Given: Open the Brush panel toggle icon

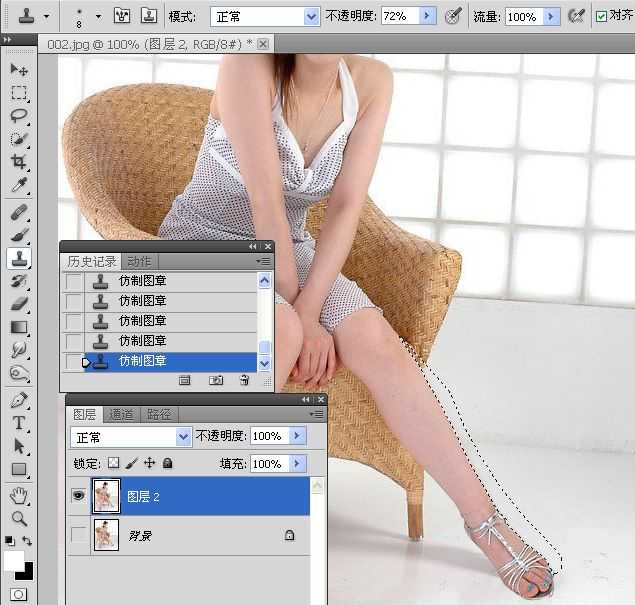Looking at the screenshot, I should click(121, 16).
